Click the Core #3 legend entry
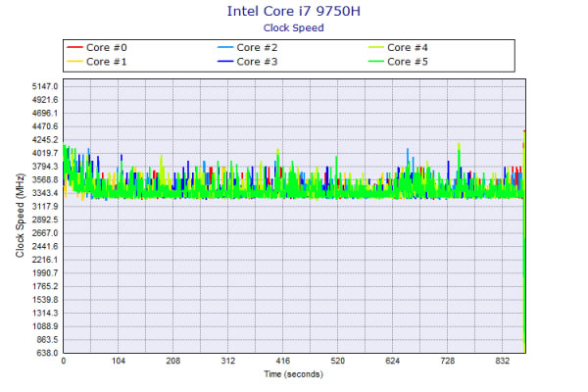Image resolution: width=588 pixels, height=392 pixels. click(x=248, y=62)
